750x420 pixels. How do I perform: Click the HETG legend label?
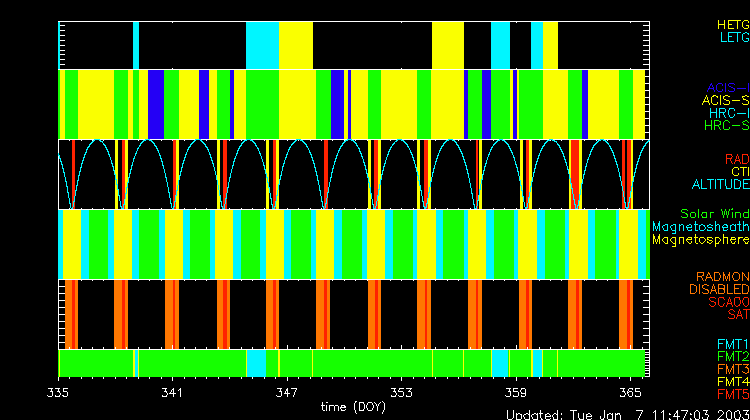(x=732, y=23)
